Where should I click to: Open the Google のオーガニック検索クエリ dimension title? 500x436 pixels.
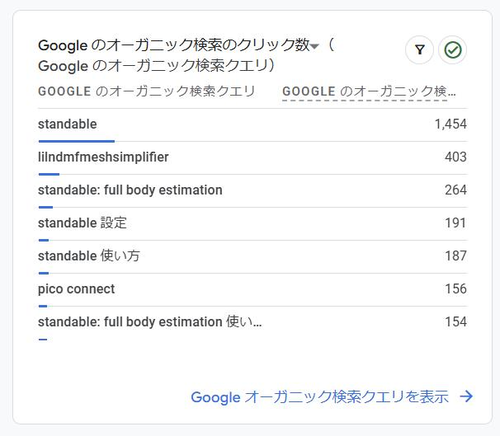point(157,66)
